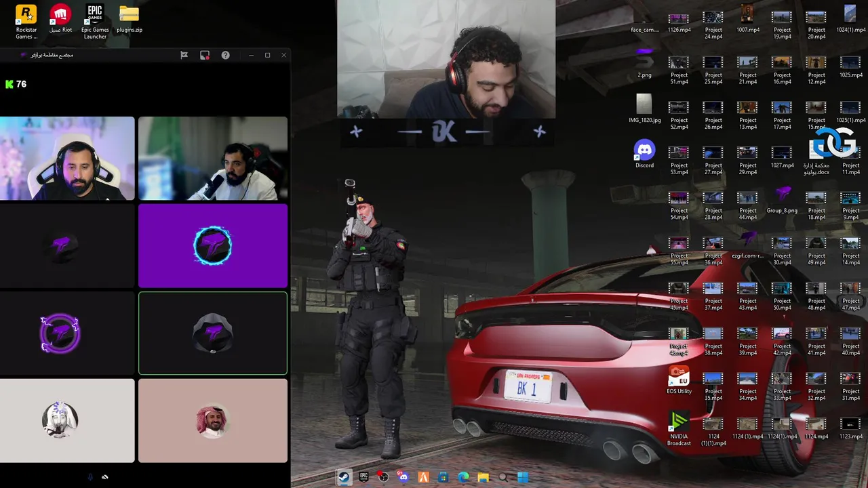Viewport: 868px width, 488px height.
Task: Select the 1123.mp4 video file
Action: click(850, 429)
